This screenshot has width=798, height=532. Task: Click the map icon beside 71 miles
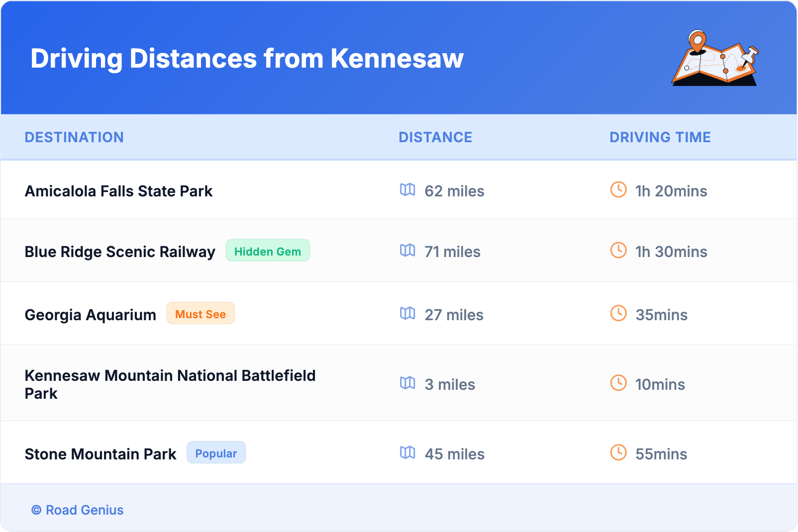[x=407, y=251]
